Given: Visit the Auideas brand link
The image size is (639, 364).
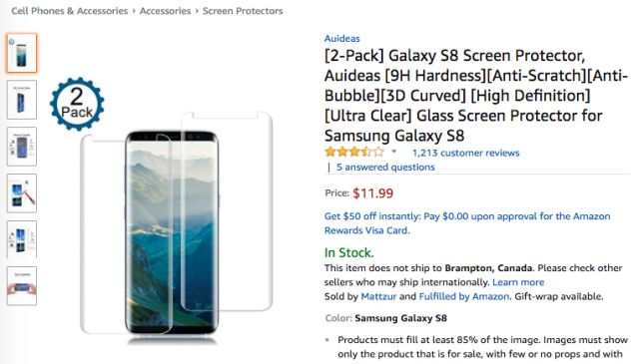Looking at the screenshot, I should [341, 39].
